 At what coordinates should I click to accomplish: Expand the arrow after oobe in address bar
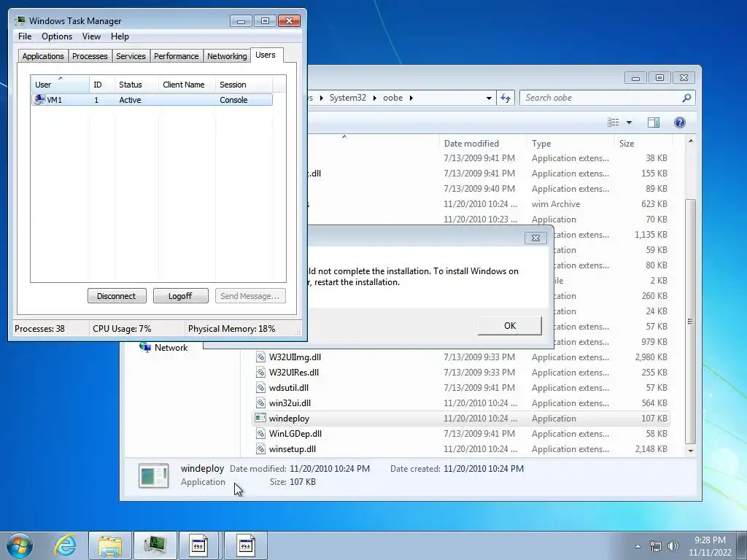pyautogui.click(x=411, y=98)
